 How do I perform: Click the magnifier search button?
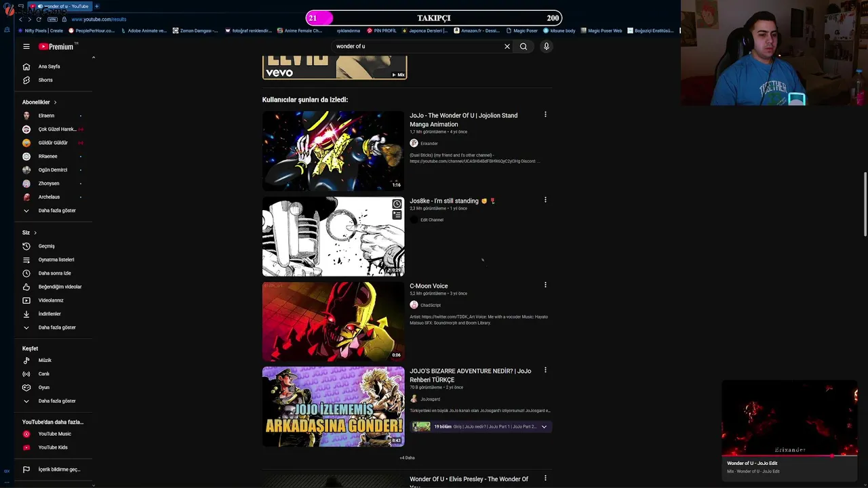[524, 47]
